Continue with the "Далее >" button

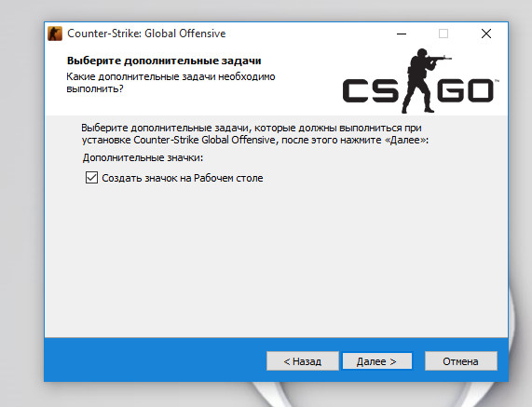pyautogui.click(x=377, y=360)
